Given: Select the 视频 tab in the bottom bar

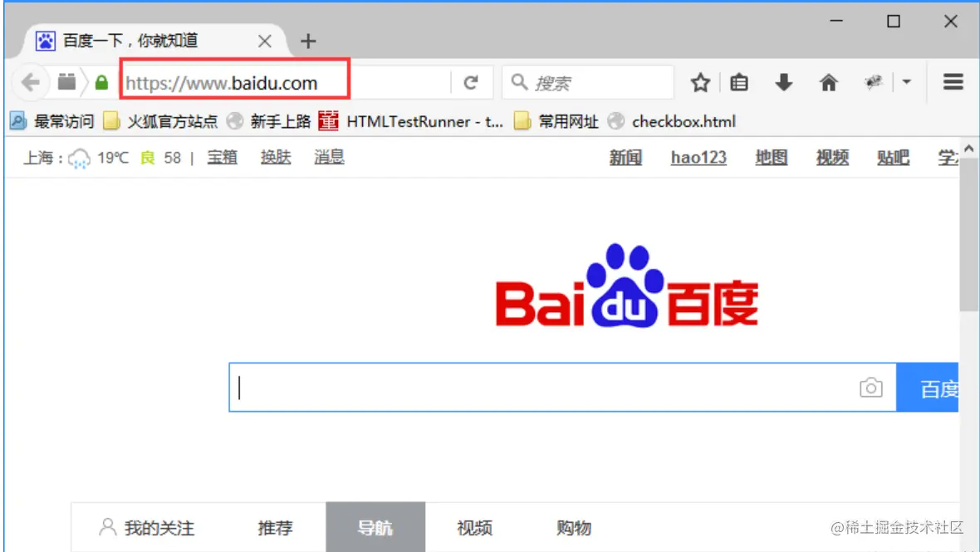Looking at the screenshot, I should coord(475,528).
